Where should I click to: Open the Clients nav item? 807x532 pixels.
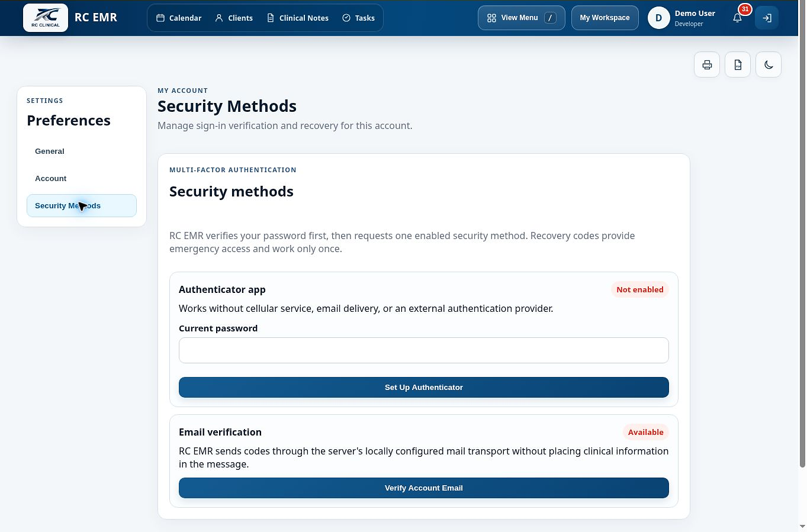(234, 18)
